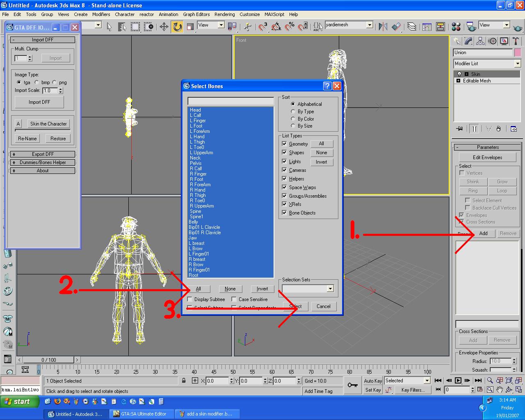Expand the Export DFF rollout
Image resolution: width=525 pixels, height=420 pixels.
(x=43, y=154)
